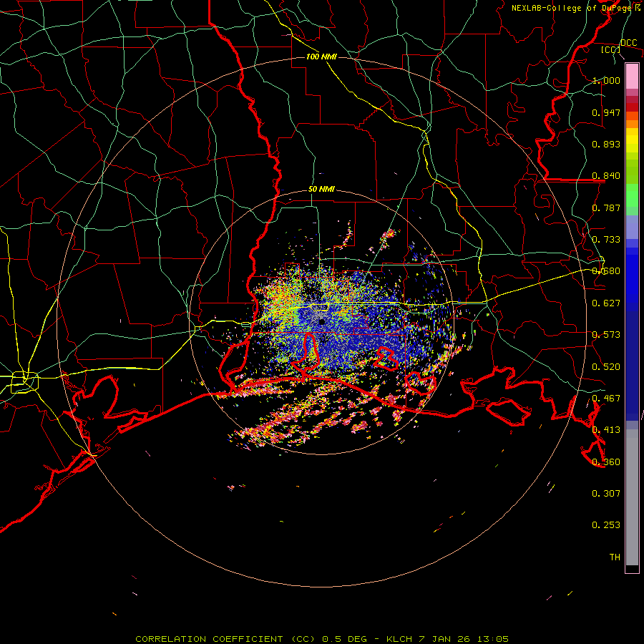Click the CORRELATION COEFFICIENT (CC) caption text
Image resolution: width=644 pixels, height=644 pixels.
(225, 639)
